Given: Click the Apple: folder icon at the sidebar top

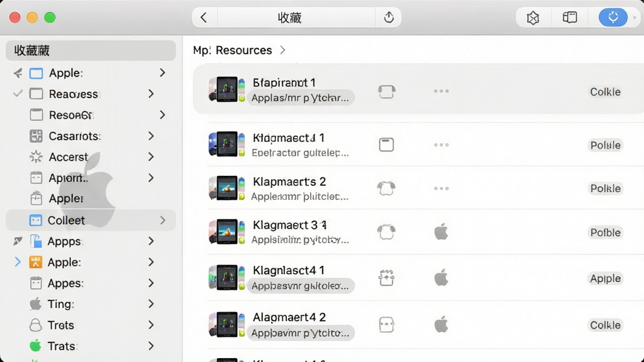Looking at the screenshot, I should pyautogui.click(x=36, y=73).
